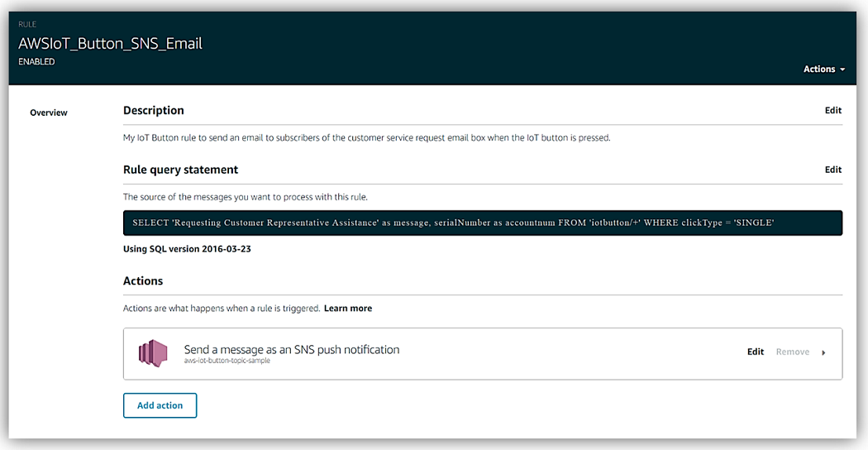Viewport: 868px width, 450px height.
Task: Click the aws-iot-button-topic-sample topic name
Action: click(227, 361)
